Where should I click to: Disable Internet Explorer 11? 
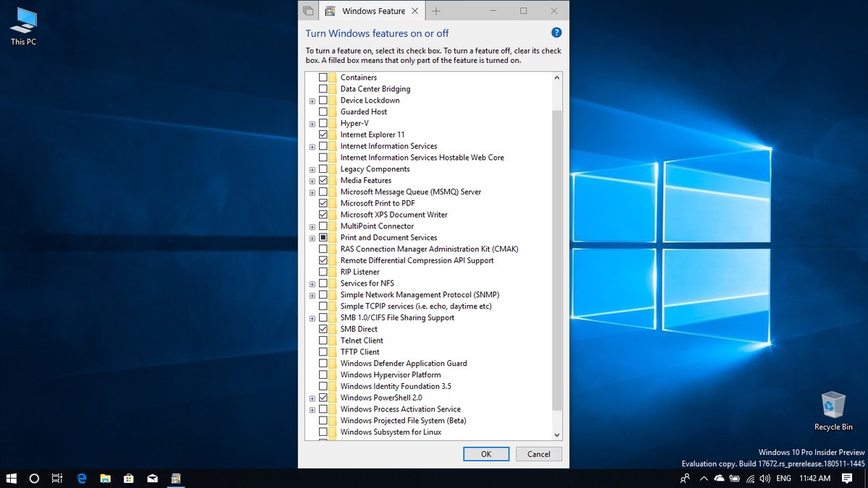pos(324,134)
